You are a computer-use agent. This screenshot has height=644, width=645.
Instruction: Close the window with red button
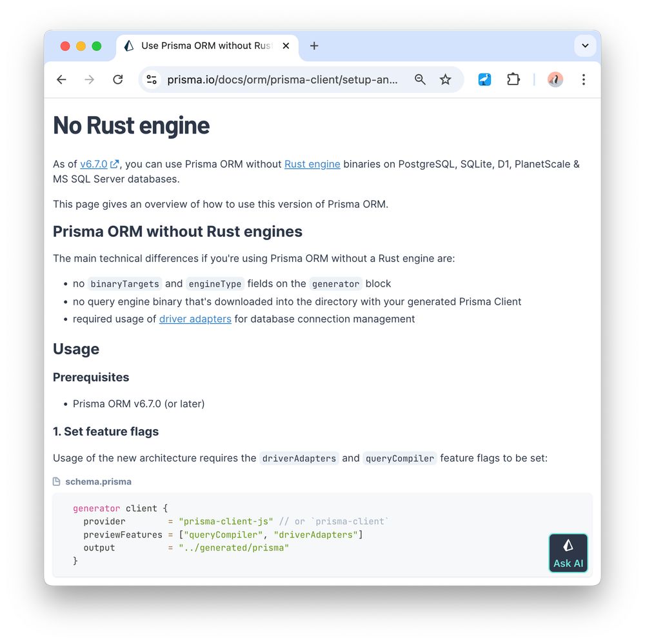65,46
